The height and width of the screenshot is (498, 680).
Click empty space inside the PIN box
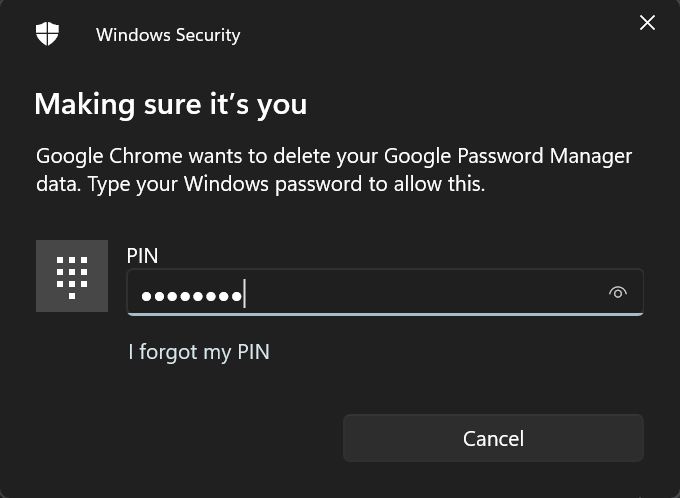[x=425, y=292]
